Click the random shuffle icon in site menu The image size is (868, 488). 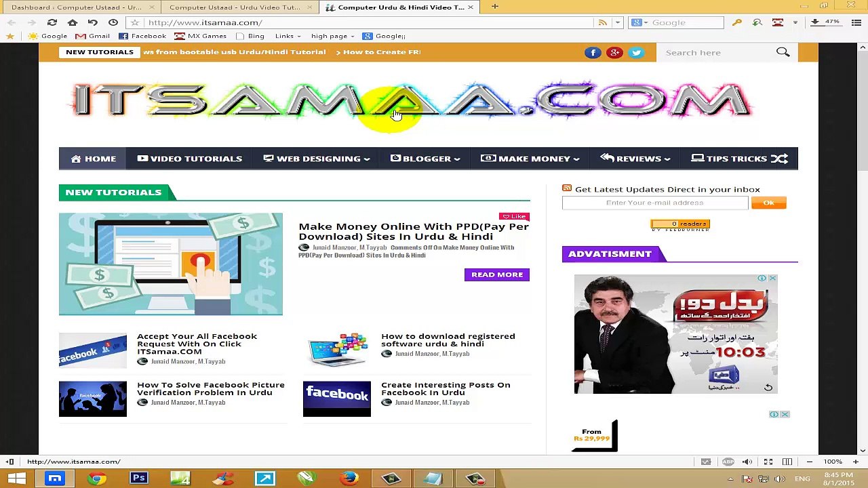coord(780,159)
